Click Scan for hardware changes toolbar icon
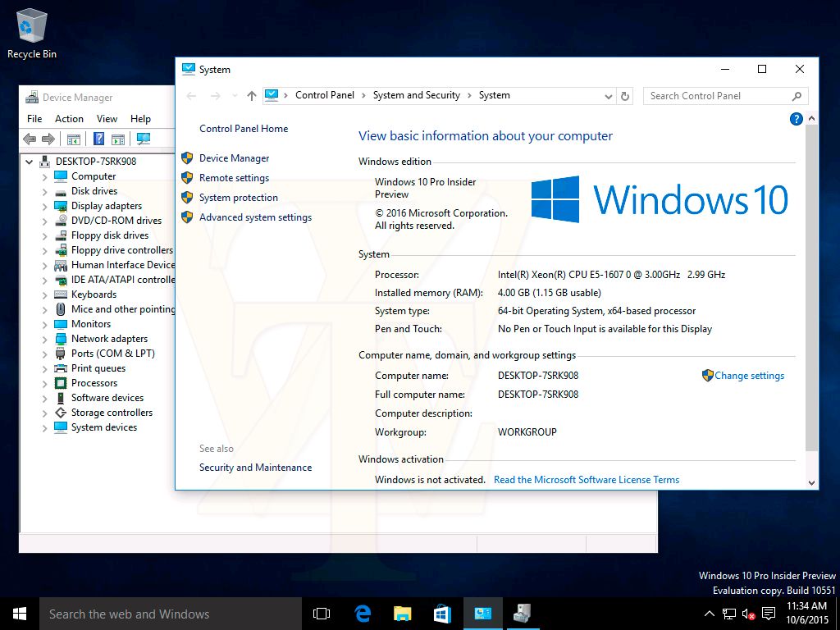Screen dimensions: 840x630 [144, 139]
